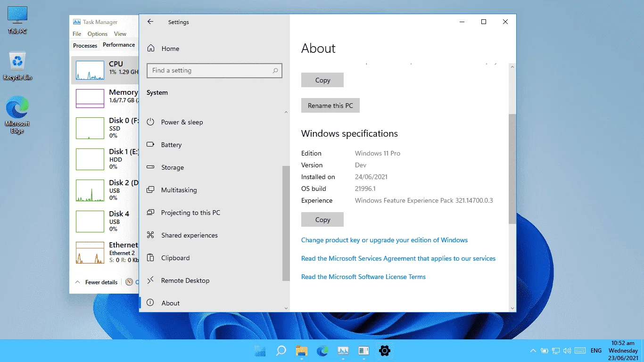Select Disk 0 SSD in Task Manager

pos(105,128)
